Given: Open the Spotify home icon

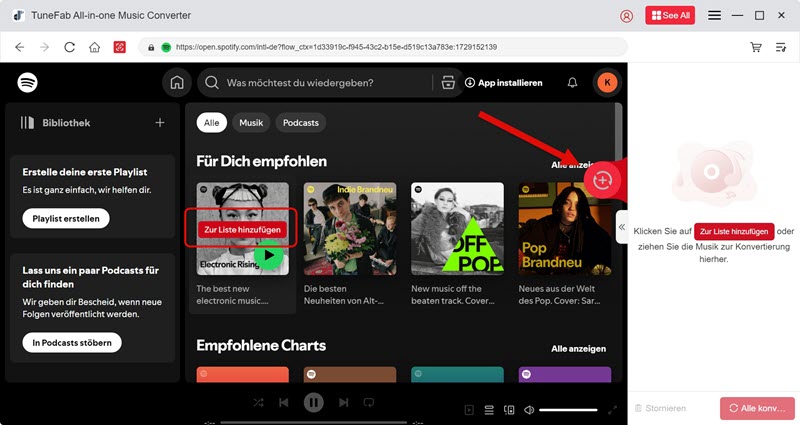Looking at the screenshot, I should 177,83.
